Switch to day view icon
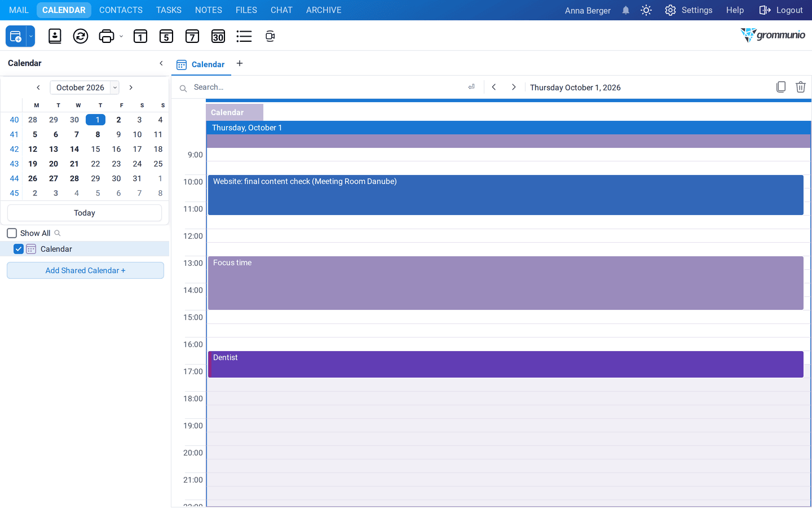Viewport: 812px width, 508px height. 140,36
